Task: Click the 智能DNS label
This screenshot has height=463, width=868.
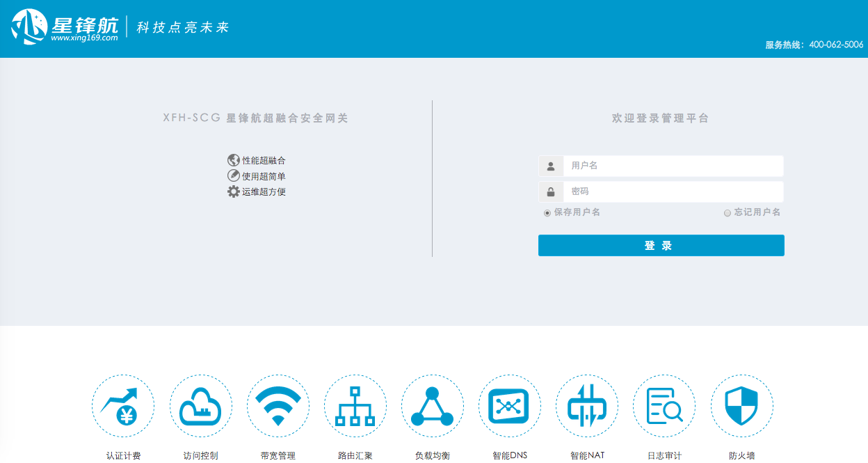Action: (x=510, y=456)
